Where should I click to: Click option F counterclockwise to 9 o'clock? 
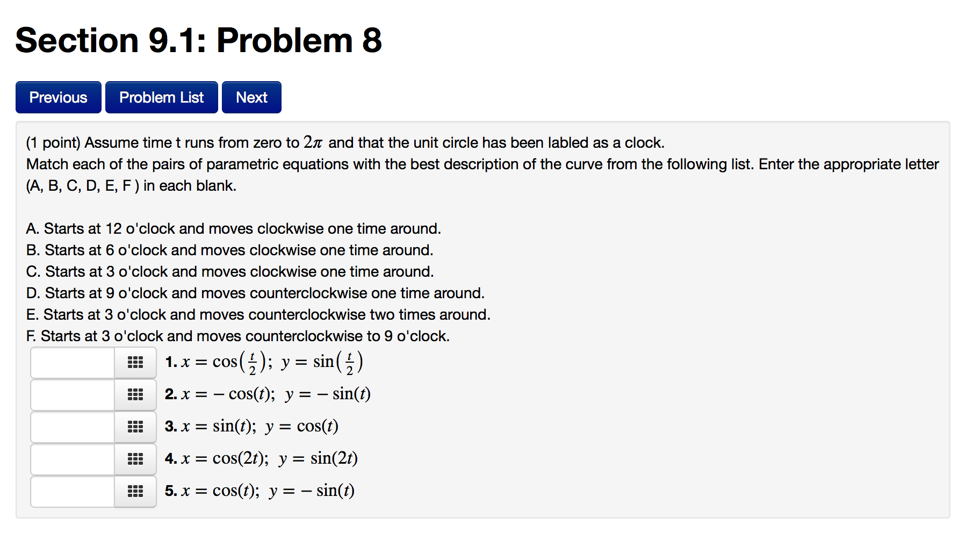pyautogui.click(x=238, y=336)
